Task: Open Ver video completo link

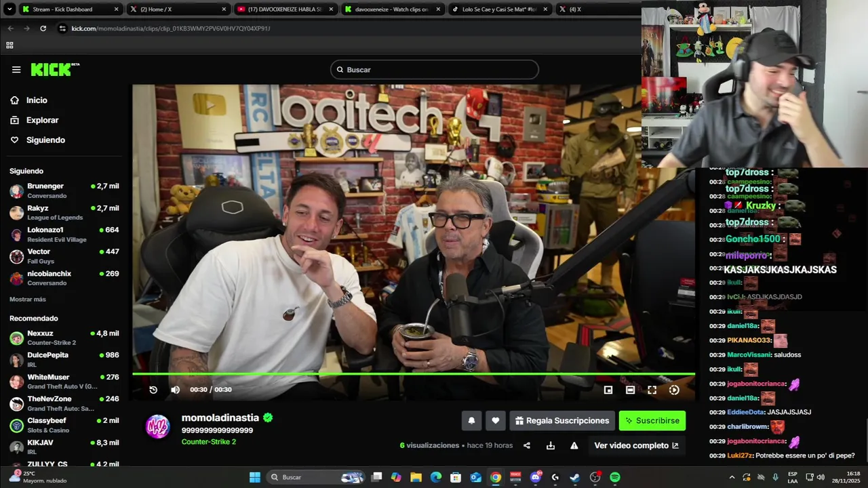Action: [x=636, y=445]
